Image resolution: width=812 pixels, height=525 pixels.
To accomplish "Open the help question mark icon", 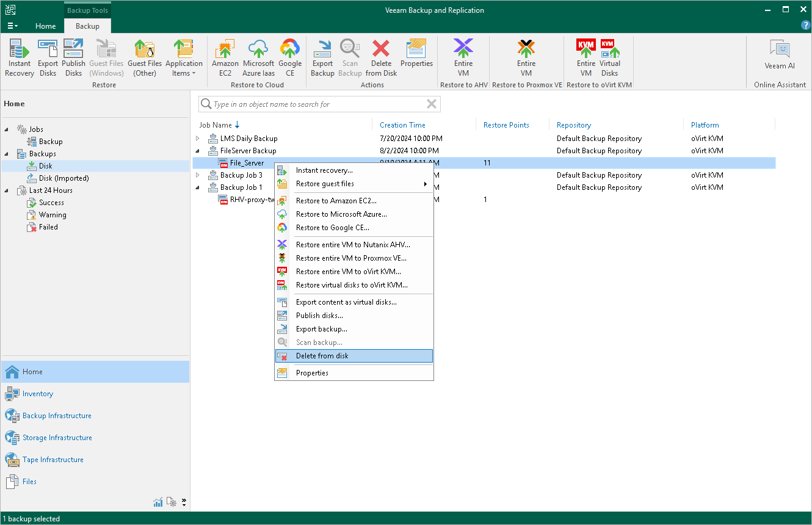I will [805, 26].
